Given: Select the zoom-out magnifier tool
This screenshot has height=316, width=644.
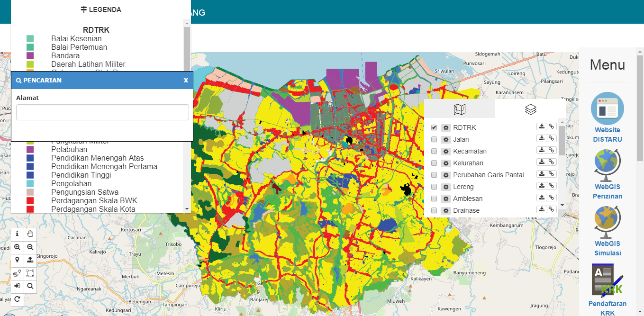Looking at the screenshot, I should point(30,247).
